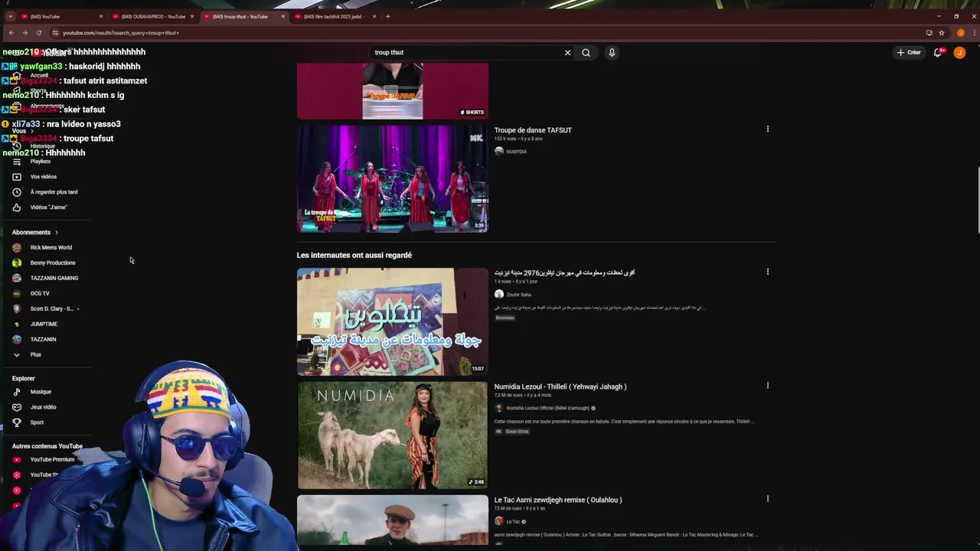The height and width of the screenshot is (551, 980).
Task: Expand the Abonnements section chevron
Action: point(56,233)
